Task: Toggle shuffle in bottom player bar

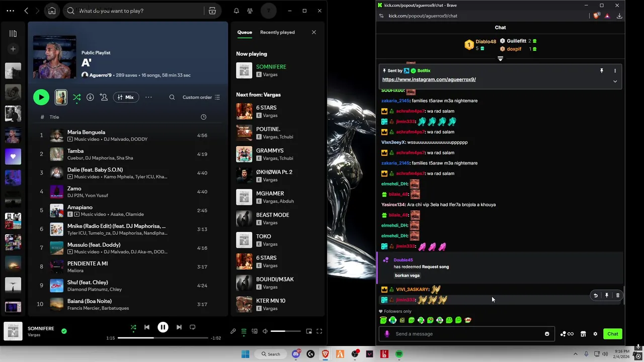Action: click(133, 327)
